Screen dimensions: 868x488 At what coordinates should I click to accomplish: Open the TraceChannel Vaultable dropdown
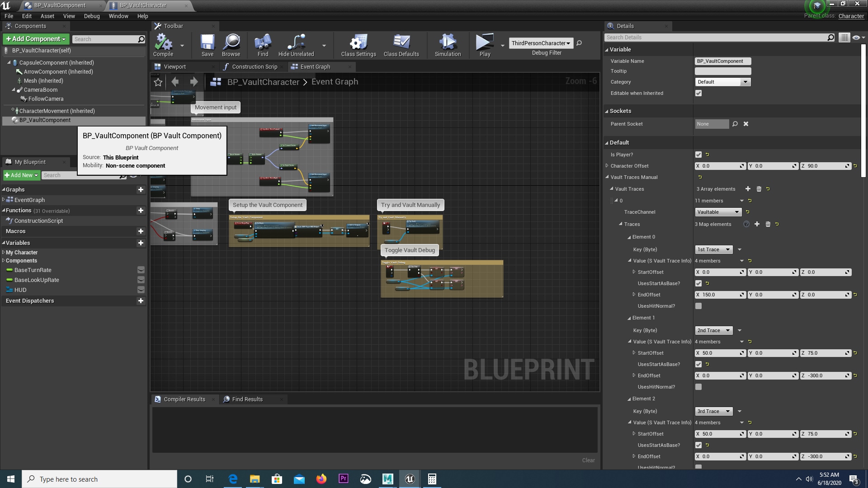[718, 212]
